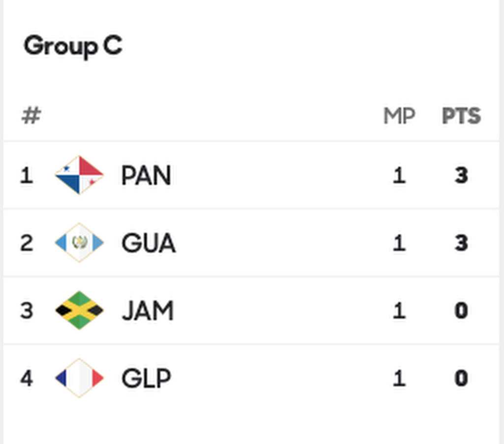Screen dimensions: 504x444
Task: Click rank number 4 in standings
Action: pyautogui.click(x=27, y=379)
